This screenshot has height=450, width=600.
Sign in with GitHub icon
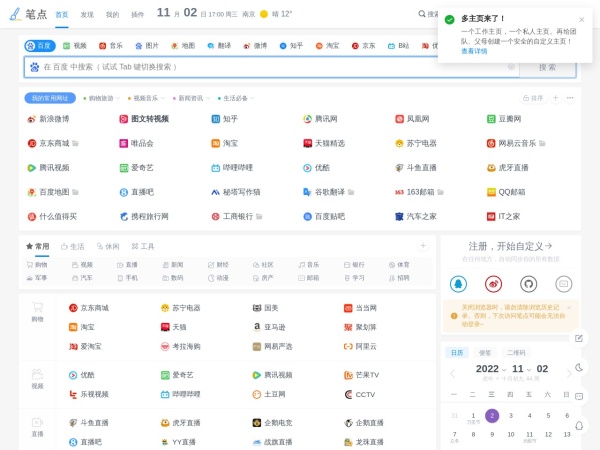tap(528, 284)
